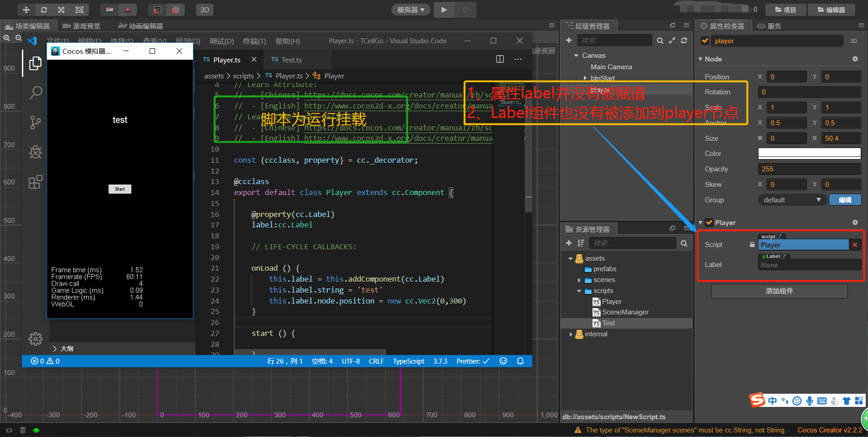Open the Run and Debug view

(x=35, y=152)
